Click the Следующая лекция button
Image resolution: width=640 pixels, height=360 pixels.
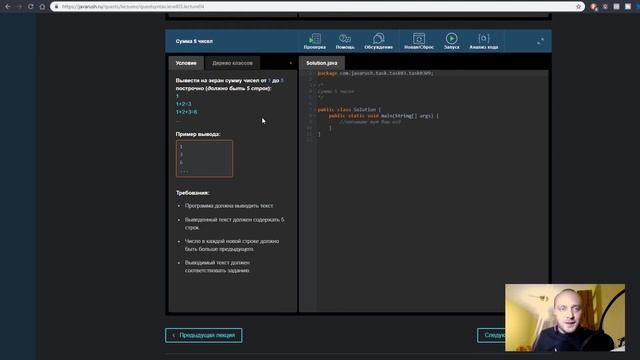point(491,335)
